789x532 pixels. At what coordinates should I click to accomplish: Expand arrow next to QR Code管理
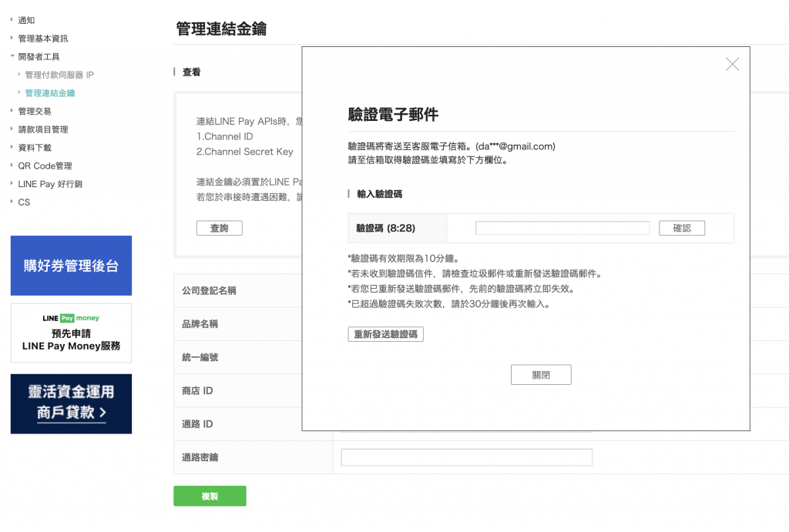(12, 165)
